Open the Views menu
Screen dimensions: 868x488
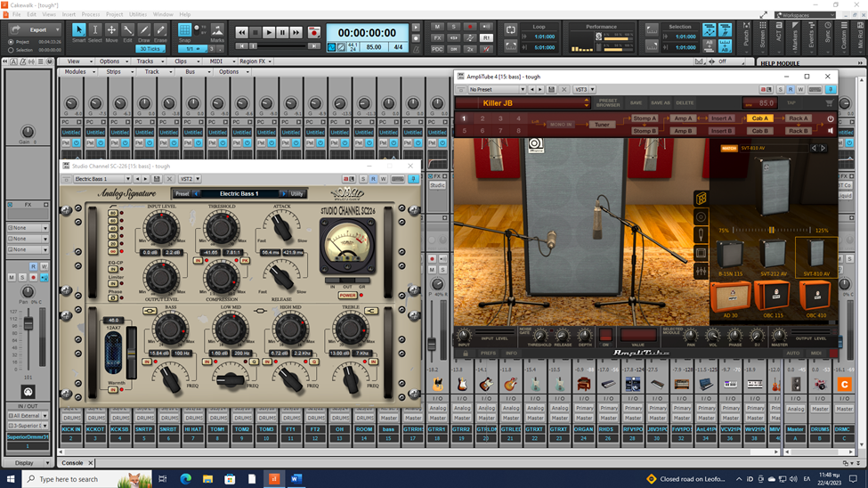click(x=49, y=14)
